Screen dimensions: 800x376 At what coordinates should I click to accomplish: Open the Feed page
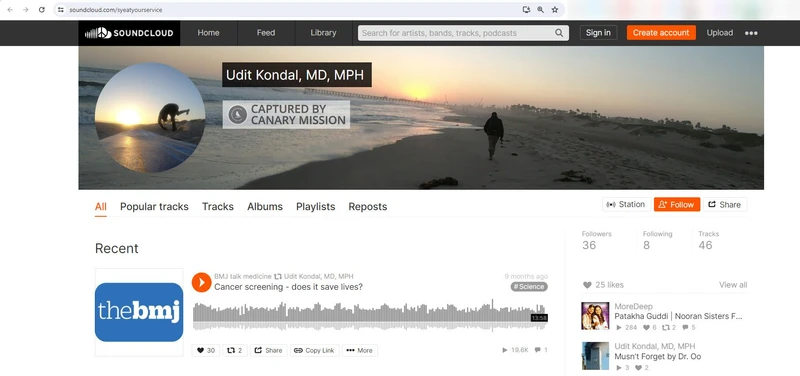(266, 33)
